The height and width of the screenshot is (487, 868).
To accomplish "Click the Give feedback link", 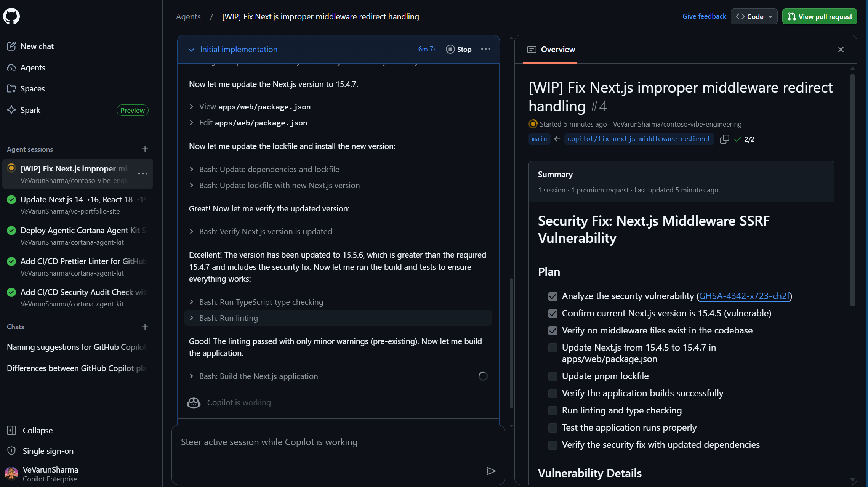I will pyautogui.click(x=704, y=16).
